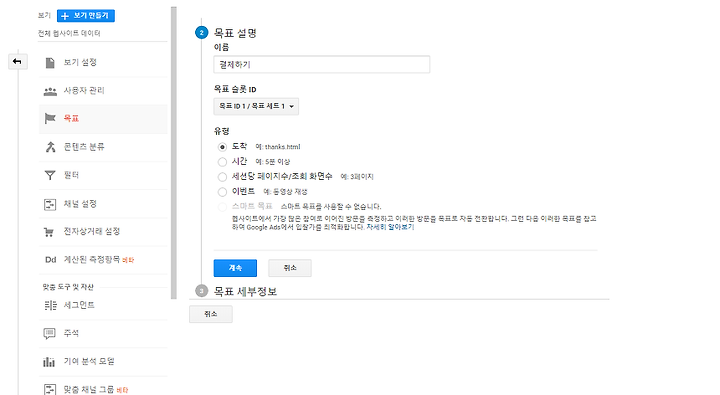Click the 필터 funnel icon

(50, 175)
